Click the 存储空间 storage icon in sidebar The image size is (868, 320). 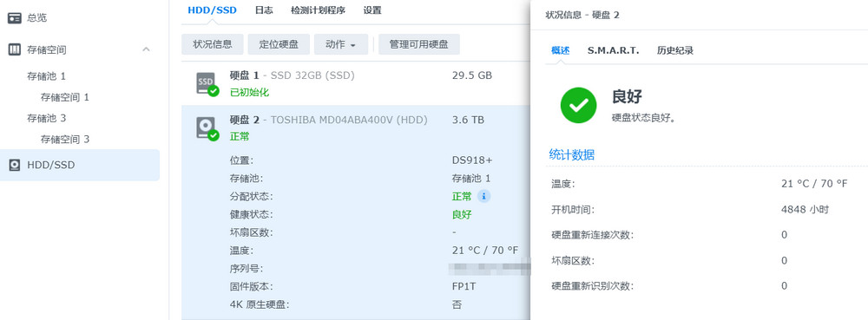click(x=15, y=49)
